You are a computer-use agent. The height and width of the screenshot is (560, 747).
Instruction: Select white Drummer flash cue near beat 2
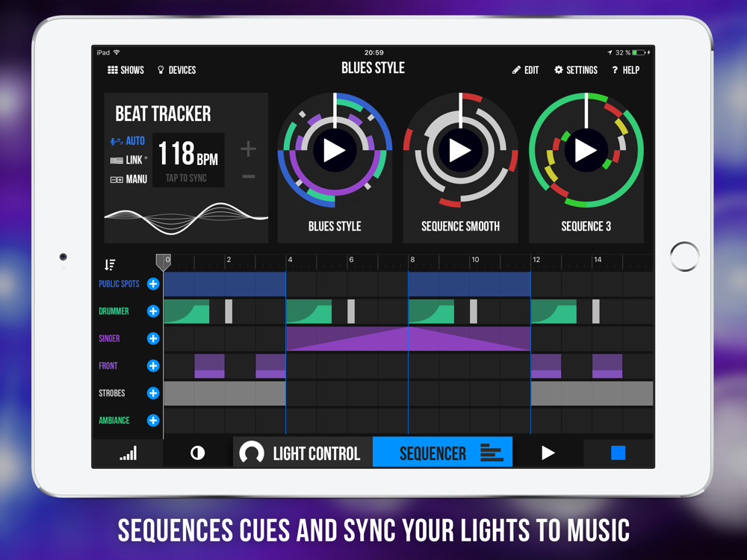[x=229, y=311]
